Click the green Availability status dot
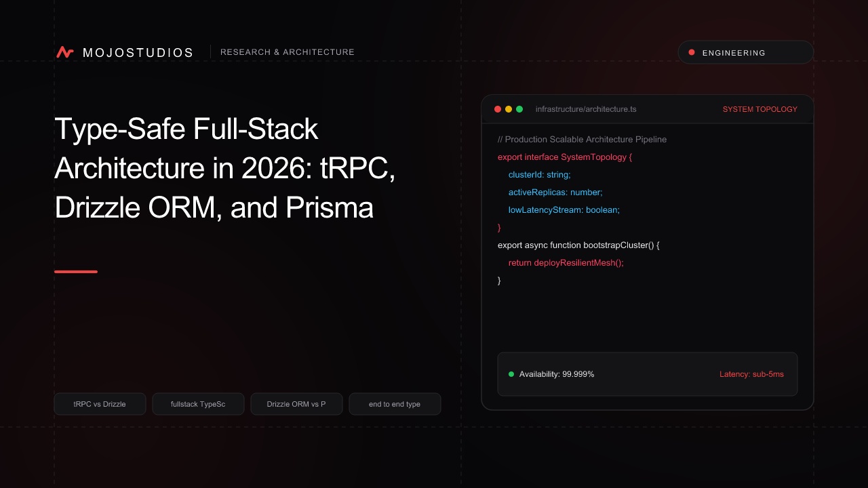The height and width of the screenshot is (488, 868). pyautogui.click(x=511, y=374)
